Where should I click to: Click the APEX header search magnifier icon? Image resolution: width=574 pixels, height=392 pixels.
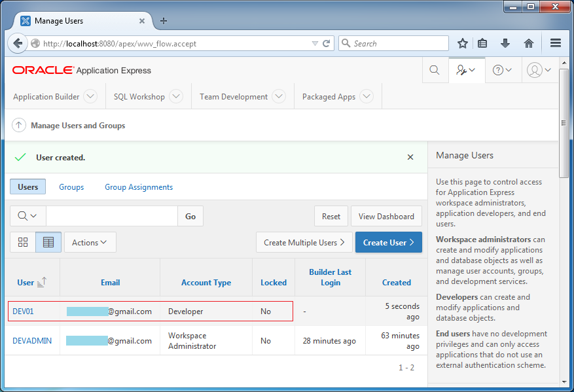pos(435,70)
